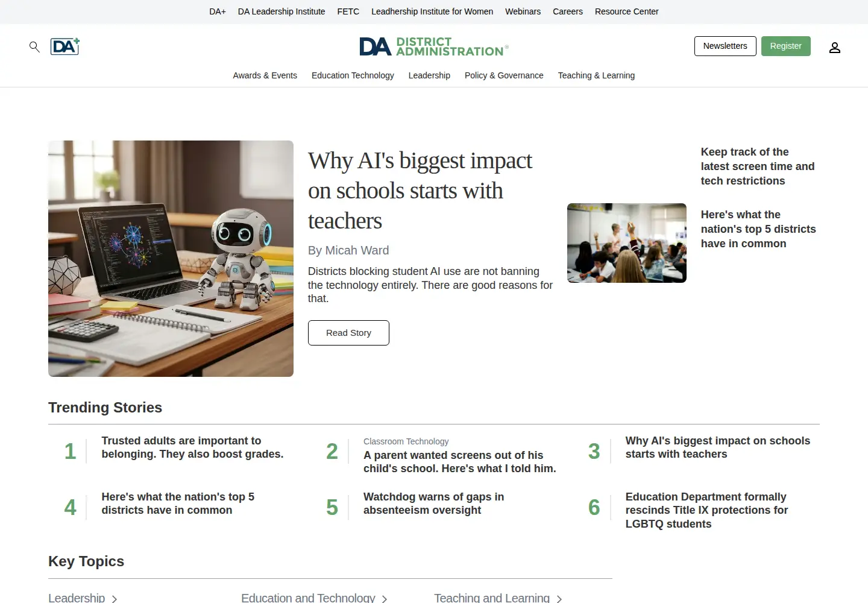Select Education Technology navigation item

pos(353,75)
